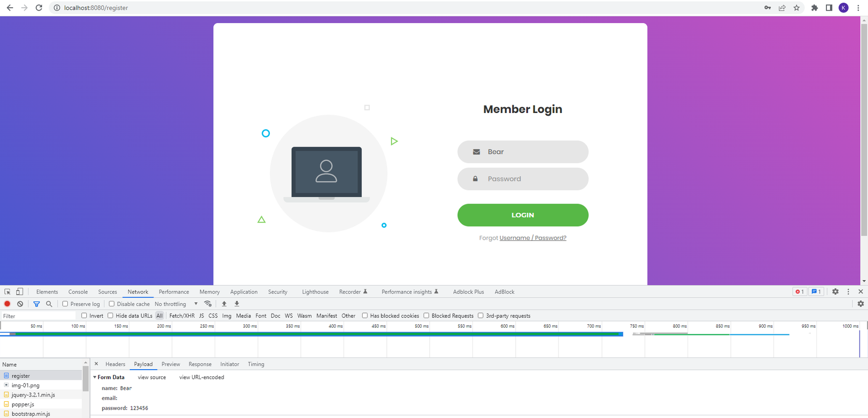Open saved passwords key icon

coord(768,8)
